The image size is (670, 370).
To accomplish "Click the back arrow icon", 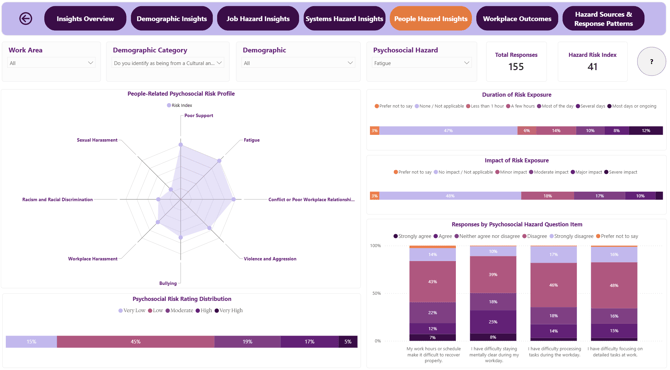I will (x=25, y=18).
